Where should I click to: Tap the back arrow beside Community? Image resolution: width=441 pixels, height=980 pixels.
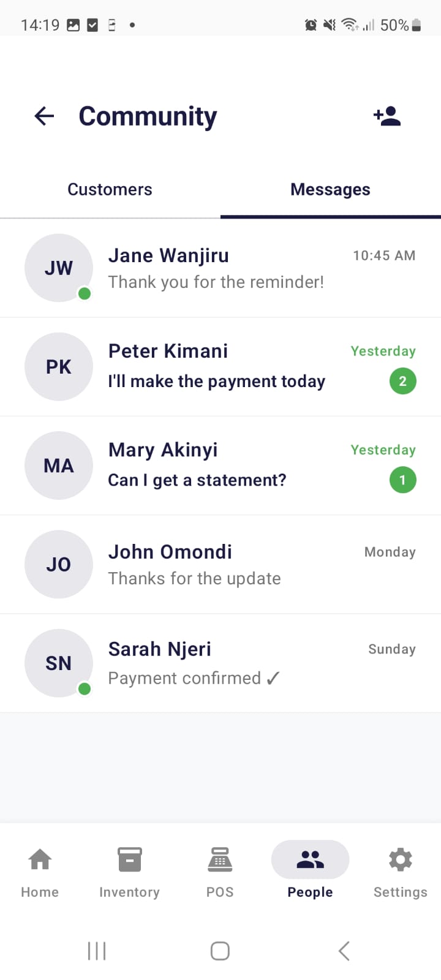pyautogui.click(x=44, y=116)
